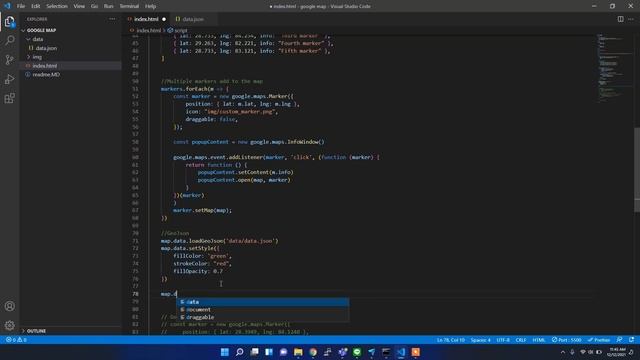The image size is (640, 360).
Task: Open the Help menu
Action: 151,6
